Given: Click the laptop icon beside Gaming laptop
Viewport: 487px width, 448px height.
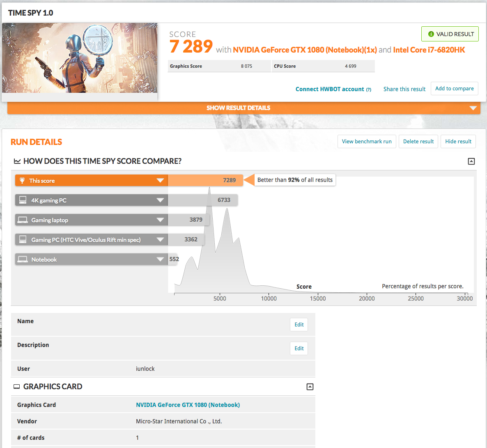Looking at the screenshot, I should (x=23, y=220).
